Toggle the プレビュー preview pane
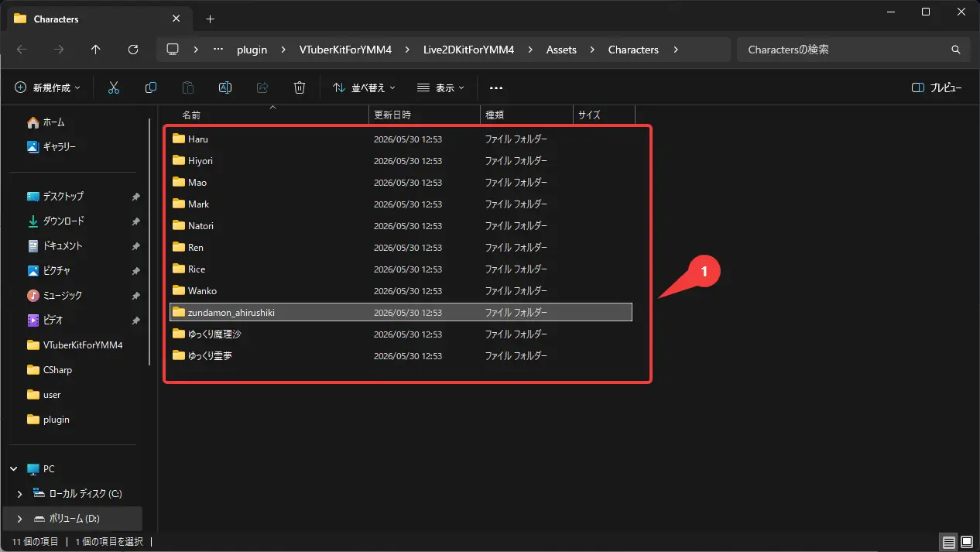The height and width of the screenshot is (552, 980). tap(937, 87)
